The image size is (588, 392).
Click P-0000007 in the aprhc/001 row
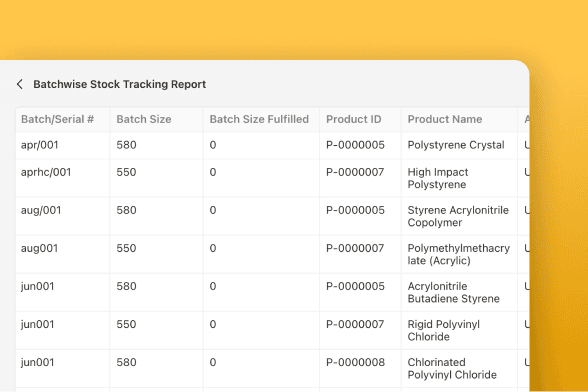coord(355,172)
